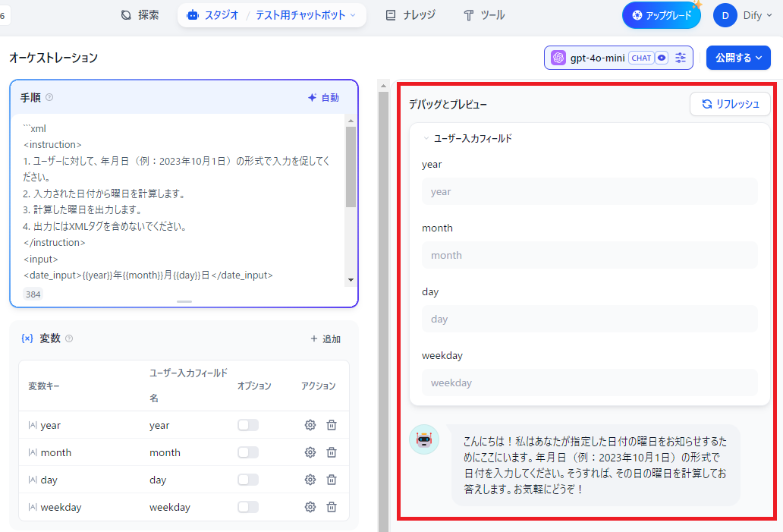Click the Dify workspace avatar icon
This screenshot has height=532, width=783.
pos(727,14)
